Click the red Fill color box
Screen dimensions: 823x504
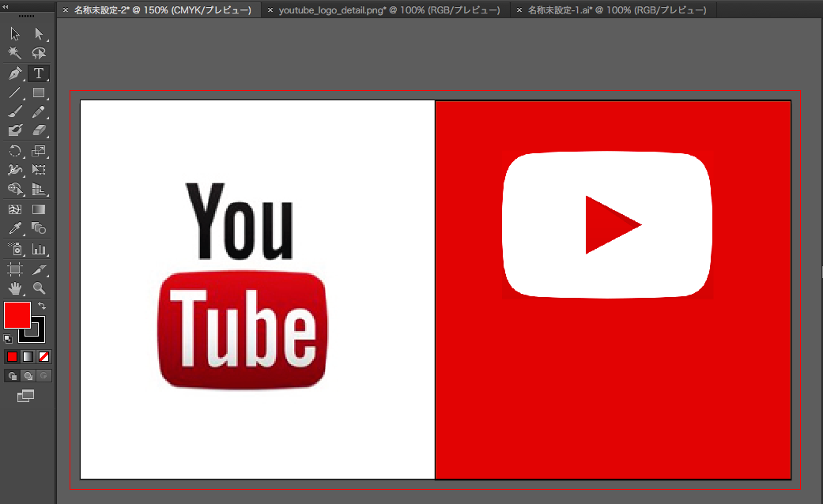17,315
